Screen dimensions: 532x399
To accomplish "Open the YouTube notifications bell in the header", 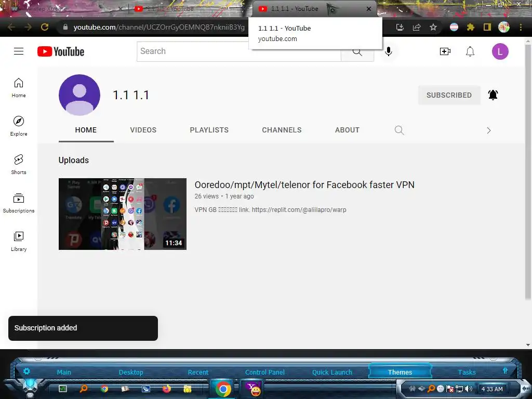I will pos(470,51).
